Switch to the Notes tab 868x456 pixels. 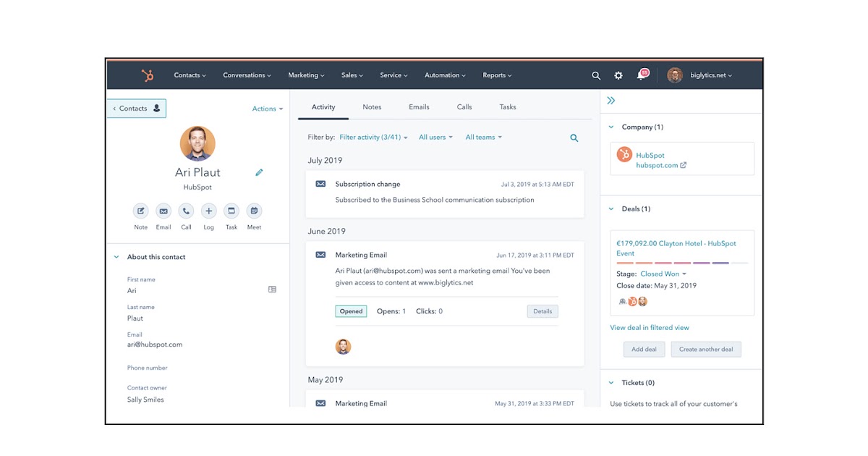(x=372, y=107)
